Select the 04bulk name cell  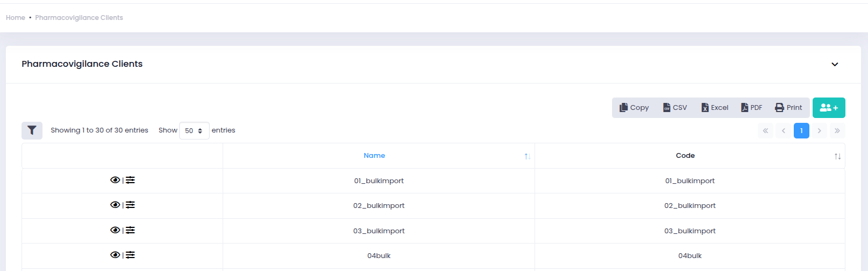pyautogui.click(x=379, y=255)
